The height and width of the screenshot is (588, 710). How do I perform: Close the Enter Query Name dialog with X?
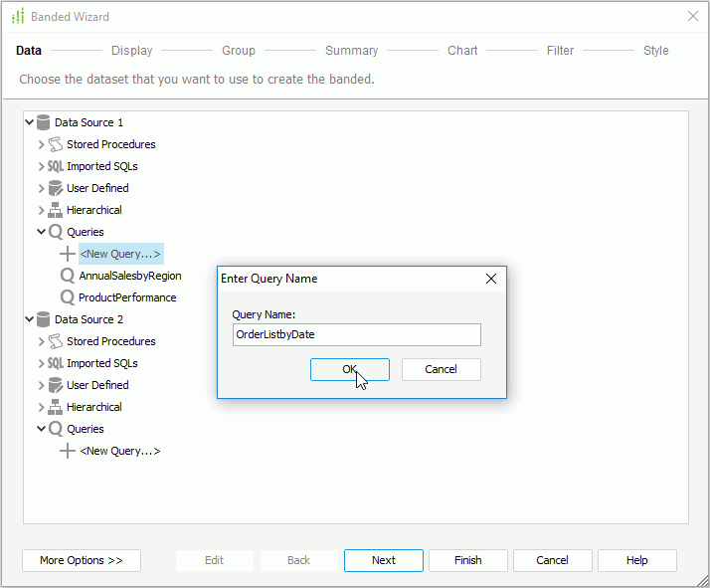[x=490, y=279]
